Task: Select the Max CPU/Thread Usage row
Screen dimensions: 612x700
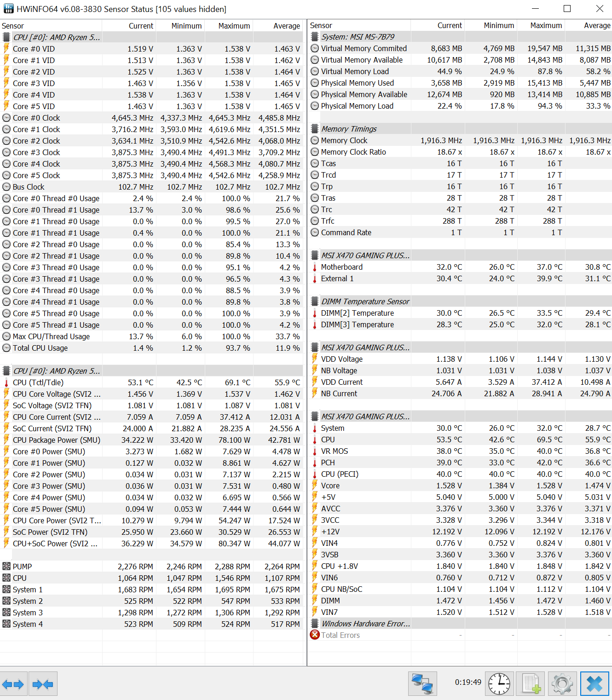Action: point(152,336)
